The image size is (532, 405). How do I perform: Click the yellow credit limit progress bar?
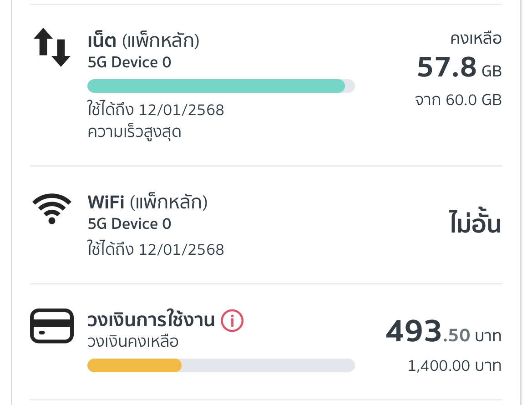click(221, 365)
